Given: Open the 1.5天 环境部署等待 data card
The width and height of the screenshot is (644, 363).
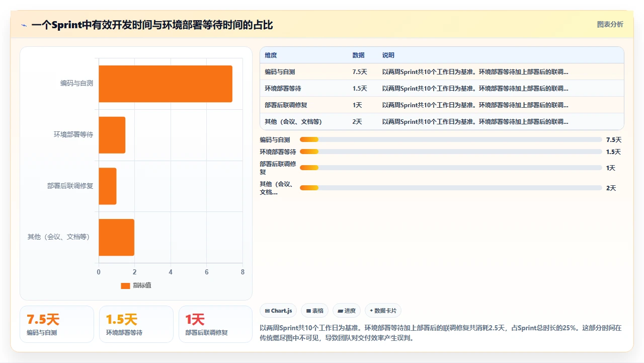Looking at the screenshot, I should pyautogui.click(x=136, y=324).
